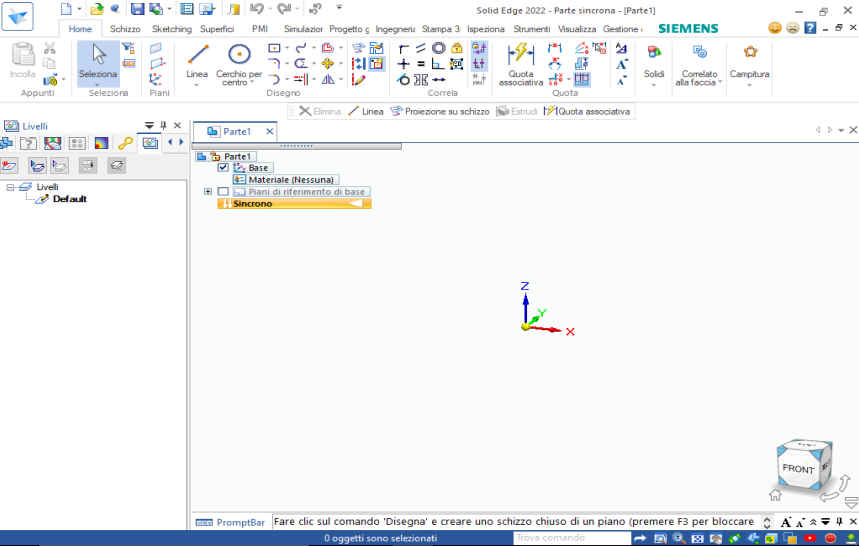Screen dimensions: 859x546
Task: Select the Default layer in Livelli tree
Action: pyautogui.click(x=69, y=199)
